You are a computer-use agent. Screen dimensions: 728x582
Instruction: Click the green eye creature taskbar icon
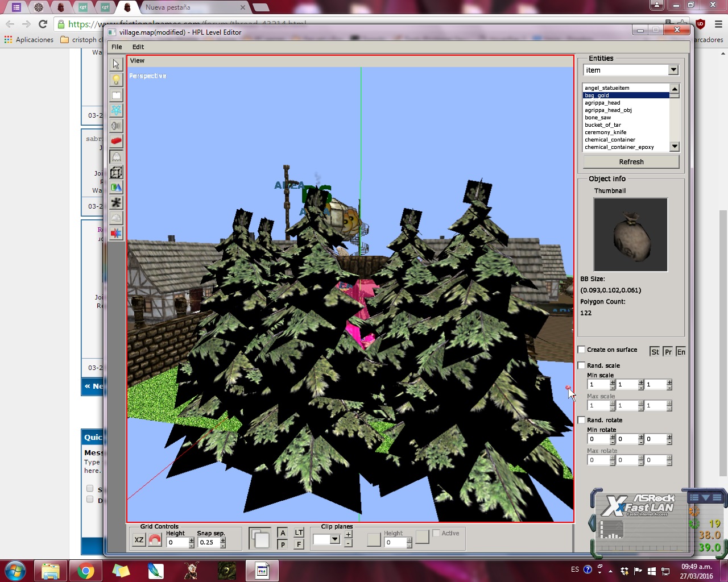[226, 571]
